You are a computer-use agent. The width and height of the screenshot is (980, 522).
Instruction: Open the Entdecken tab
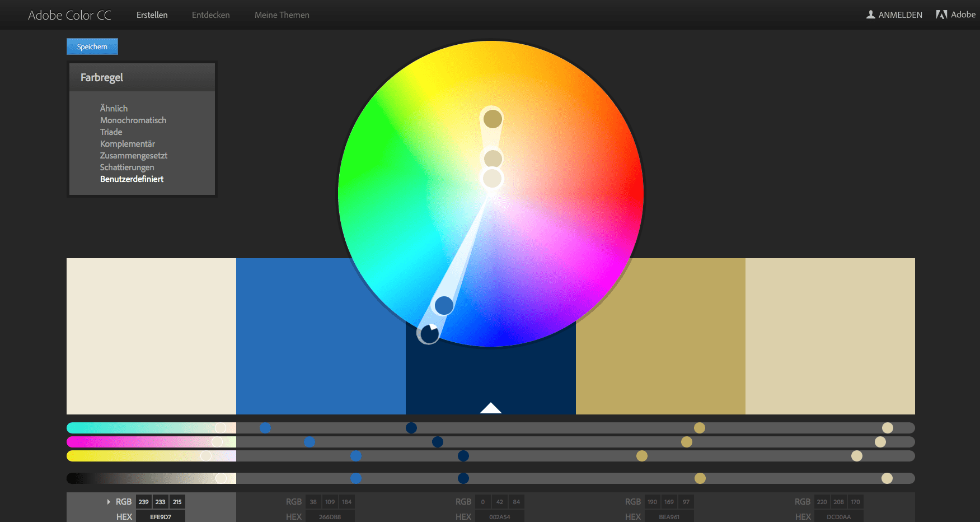[x=210, y=15]
